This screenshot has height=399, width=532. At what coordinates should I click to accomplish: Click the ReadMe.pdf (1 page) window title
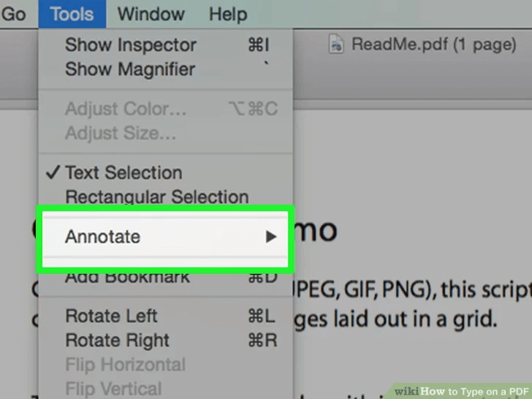pyautogui.click(x=433, y=45)
